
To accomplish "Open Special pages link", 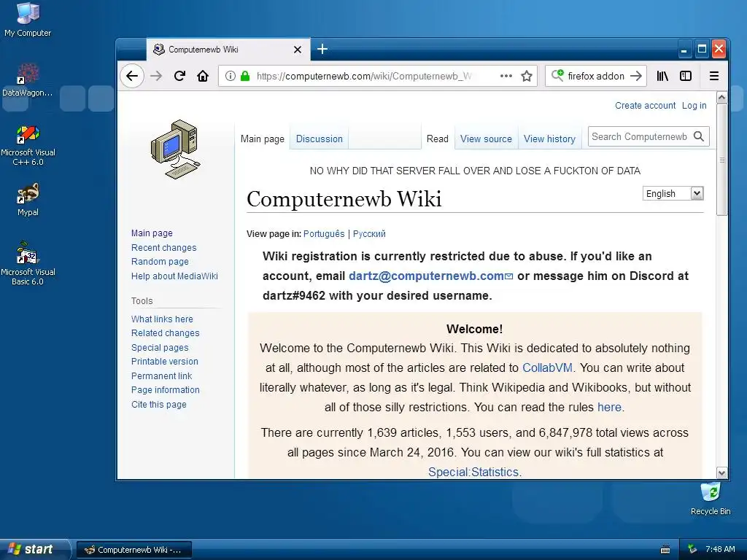I will (x=160, y=348).
